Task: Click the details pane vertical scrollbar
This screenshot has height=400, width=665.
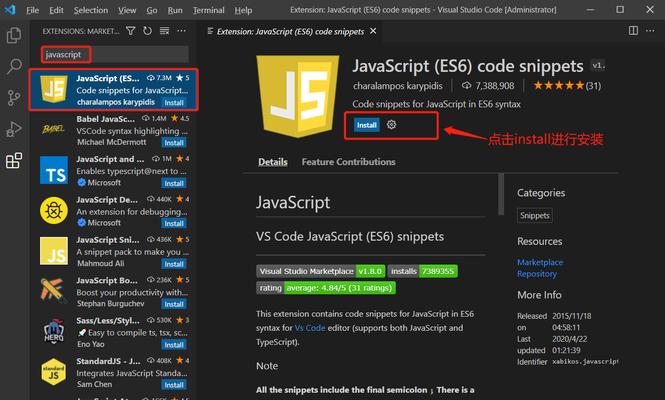Action: click(x=501, y=194)
